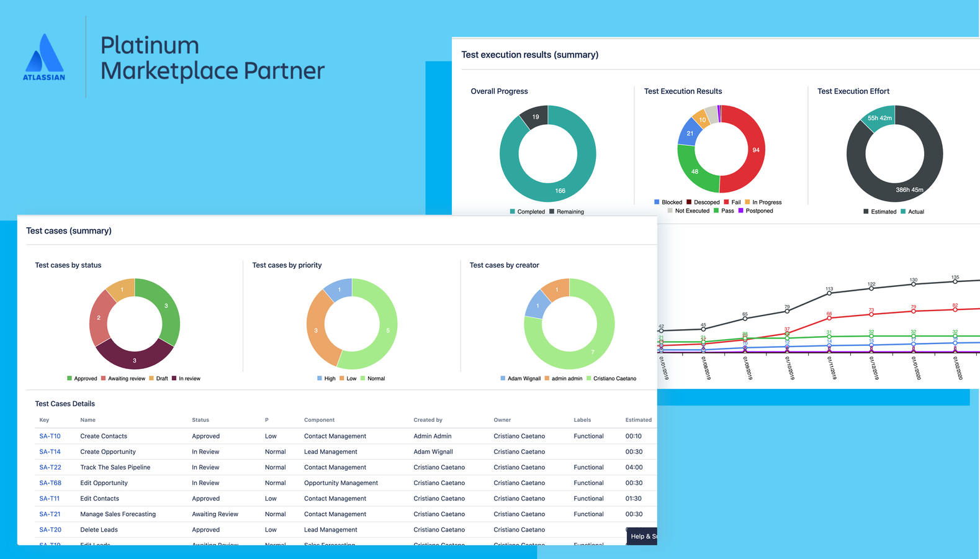
Task: Click the Created by column header
Action: [428, 420]
